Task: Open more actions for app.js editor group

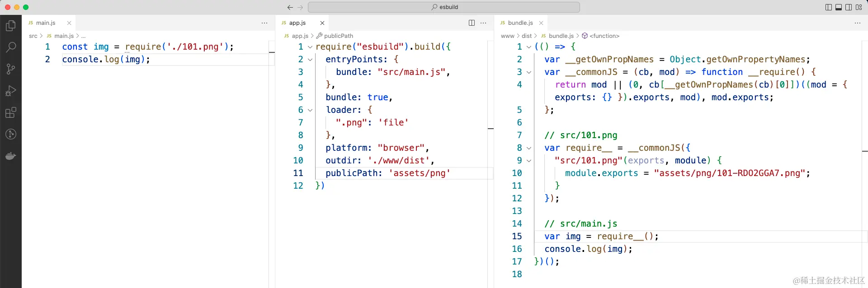Action: pos(483,23)
